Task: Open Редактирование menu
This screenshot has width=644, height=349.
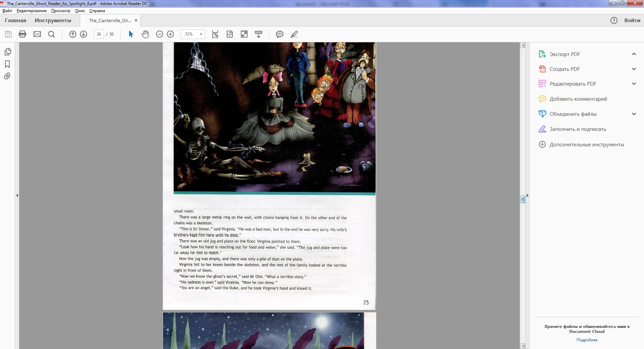Action: pyautogui.click(x=32, y=11)
